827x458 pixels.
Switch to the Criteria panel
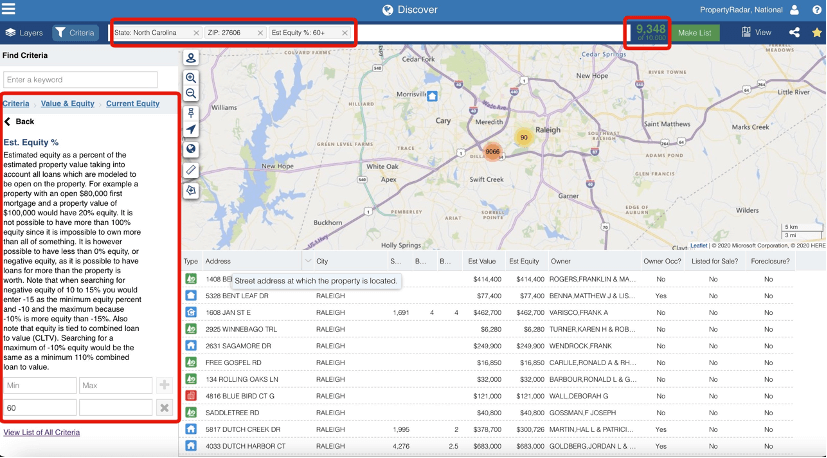click(75, 33)
